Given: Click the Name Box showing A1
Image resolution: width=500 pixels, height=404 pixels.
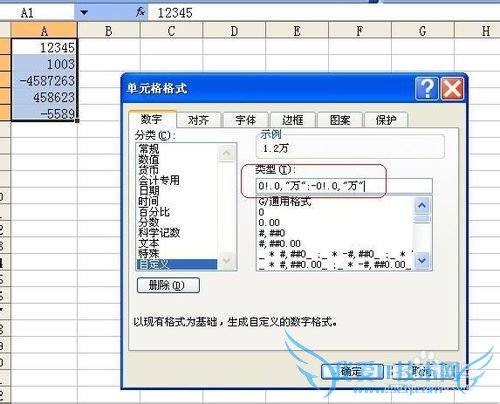Looking at the screenshot, I should 37,13.
